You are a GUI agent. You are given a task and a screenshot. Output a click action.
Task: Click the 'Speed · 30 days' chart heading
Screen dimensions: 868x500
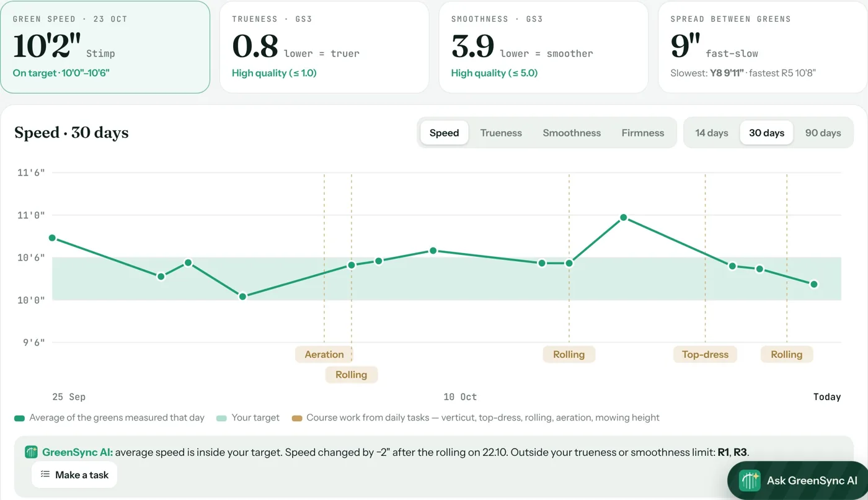[x=71, y=133]
